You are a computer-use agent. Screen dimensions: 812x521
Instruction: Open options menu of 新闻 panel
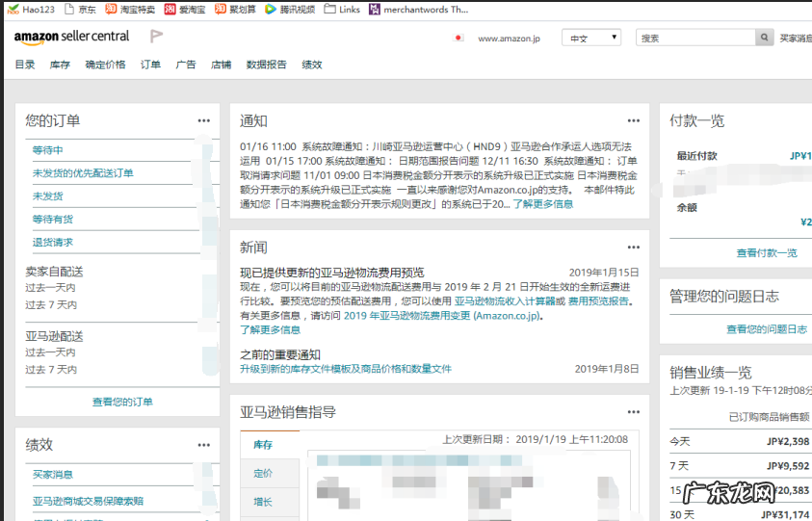point(634,247)
